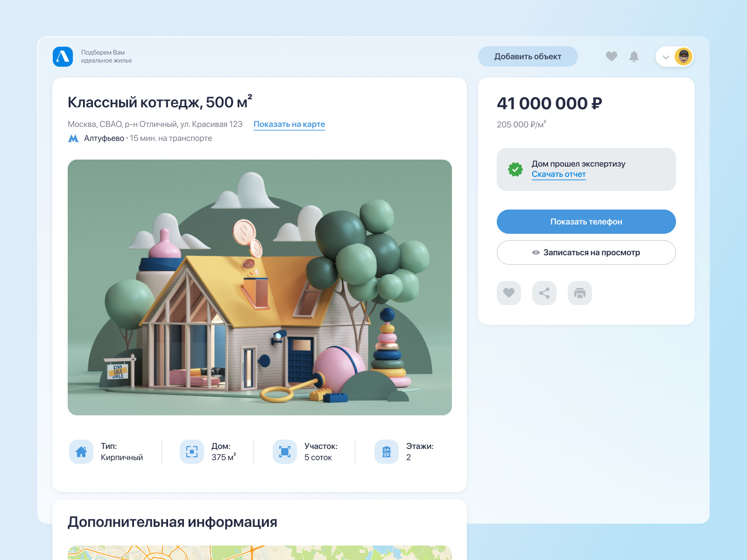The width and height of the screenshot is (747, 560).
Task: Toggle favorite heart under price card
Action: (509, 293)
